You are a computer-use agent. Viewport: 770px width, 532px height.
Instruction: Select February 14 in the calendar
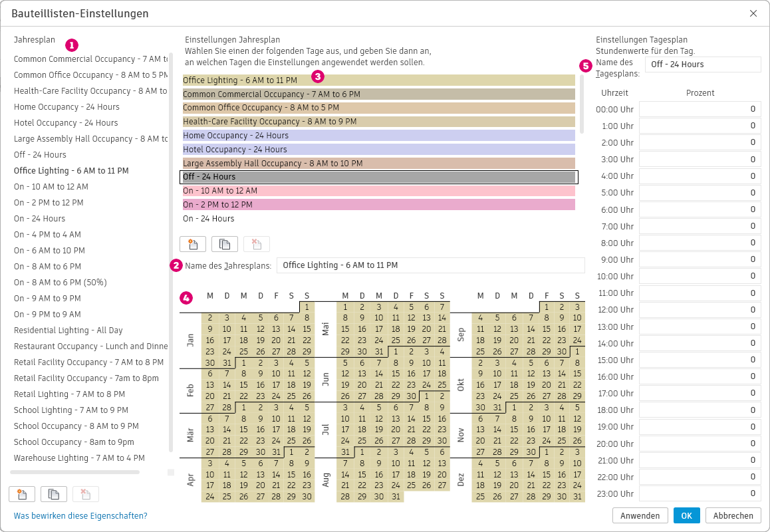coord(227,385)
